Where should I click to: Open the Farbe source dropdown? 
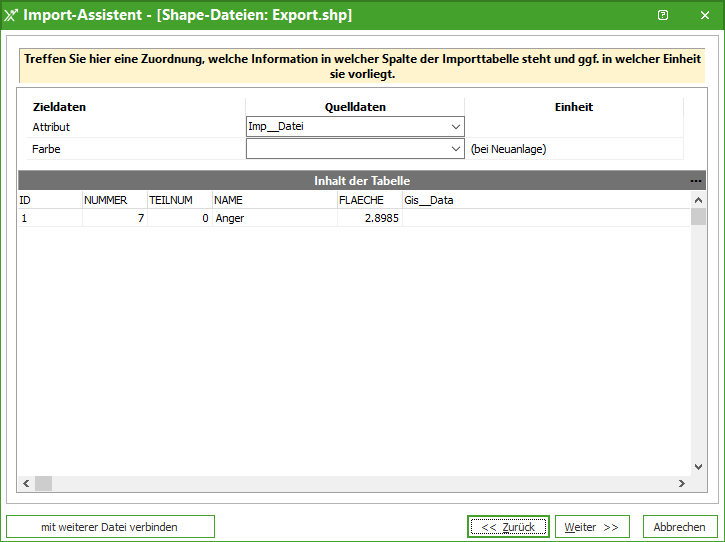pyautogui.click(x=455, y=149)
